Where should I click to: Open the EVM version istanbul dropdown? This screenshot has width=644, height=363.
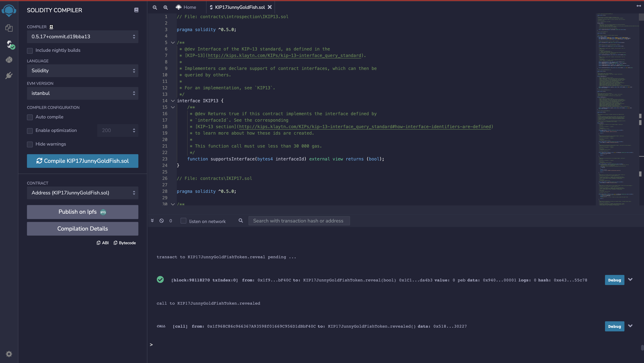pyautogui.click(x=82, y=93)
